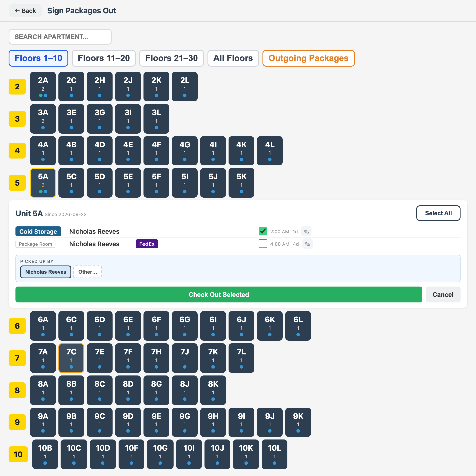Click the edit pencil for Cold Storage package
Screen dimensions: 476x476
tap(306, 231)
